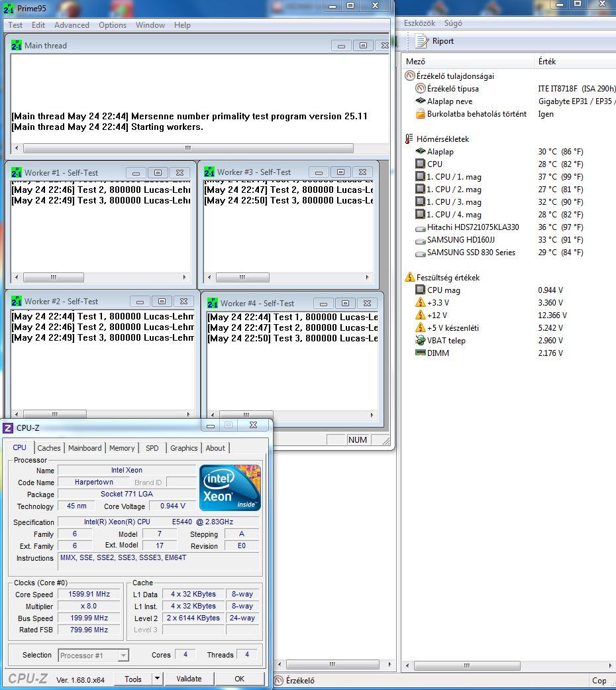Click the Main thread horizontal scrollbar thumb
616x690 pixels.
[188, 148]
